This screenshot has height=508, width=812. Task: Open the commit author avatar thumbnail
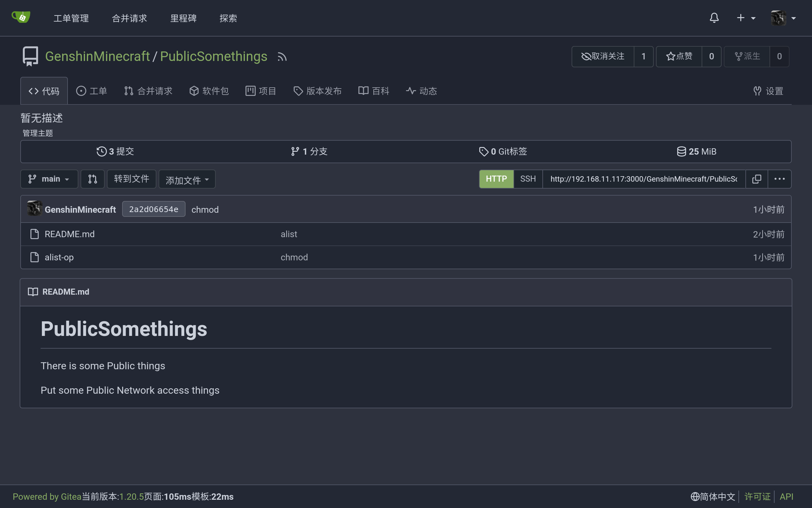(35, 209)
